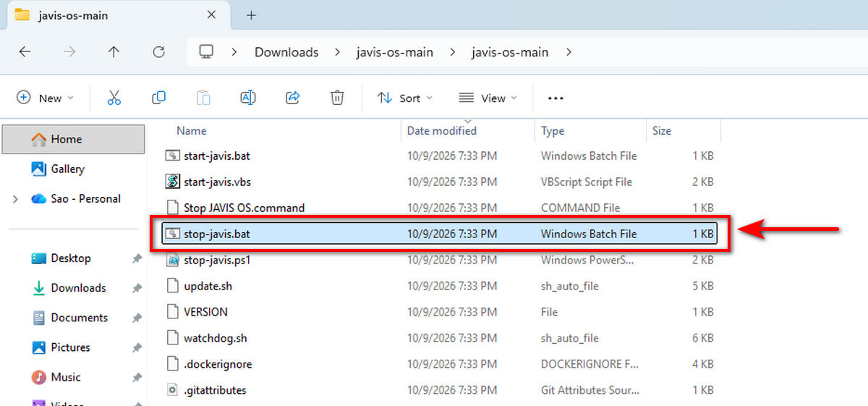
Task: Select the .dockerignore file name
Action: point(218,364)
